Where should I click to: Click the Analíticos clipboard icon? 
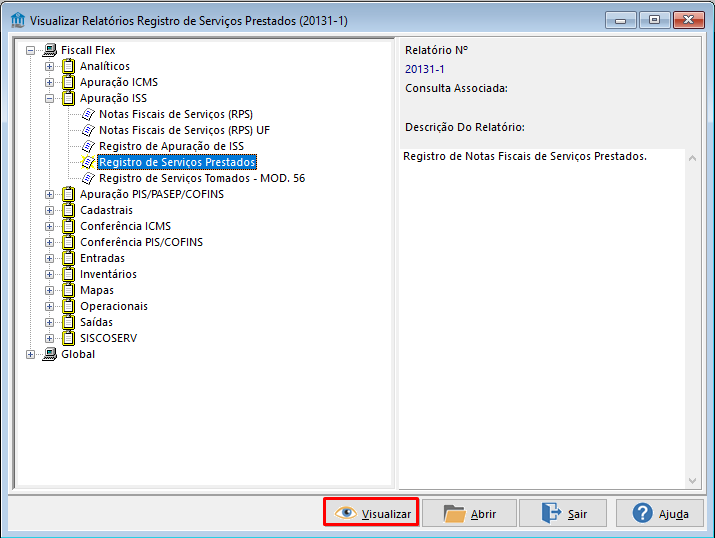tap(68, 66)
